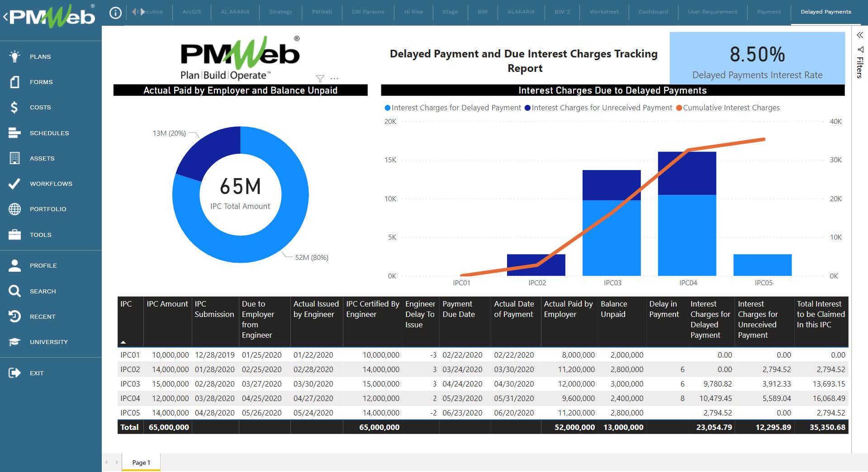Open the ArcGIS tab
Image resolution: width=868 pixels, height=472 pixels.
192,12
